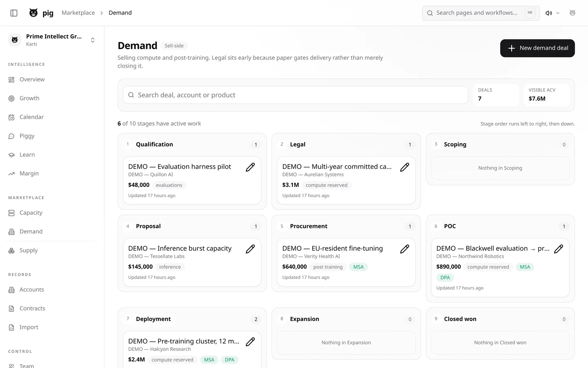Select the Overview sidebar label
The height and width of the screenshot is (368, 588).
click(x=32, y=79)
